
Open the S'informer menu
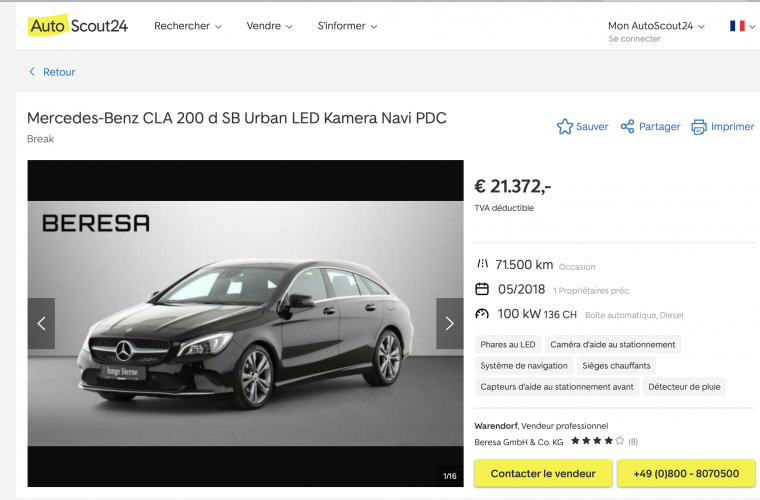[347, 26]
